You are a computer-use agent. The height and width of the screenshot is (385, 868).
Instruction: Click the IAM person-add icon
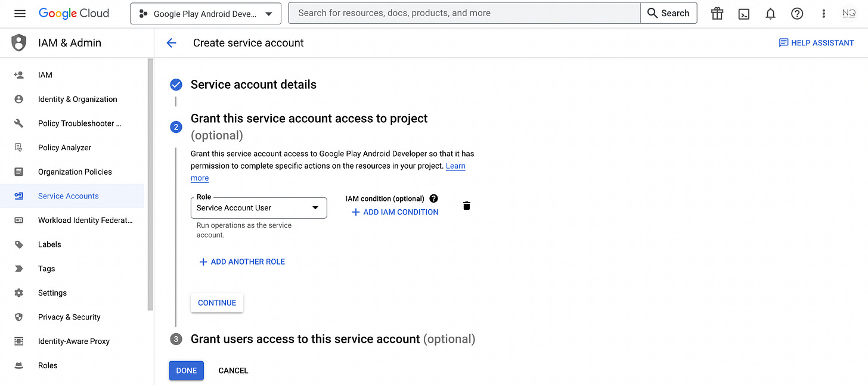[x=18, y=75]
